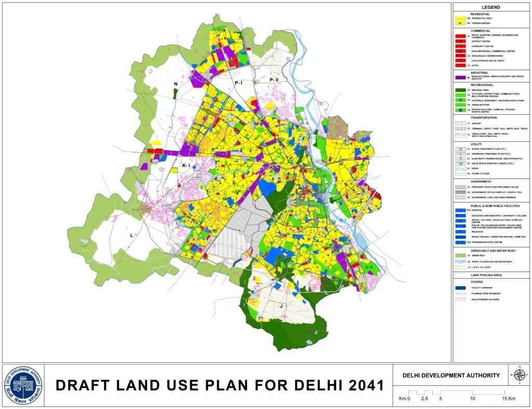Click the Community Centre red swatch
The image size is (532, 409).
[460, 46]
